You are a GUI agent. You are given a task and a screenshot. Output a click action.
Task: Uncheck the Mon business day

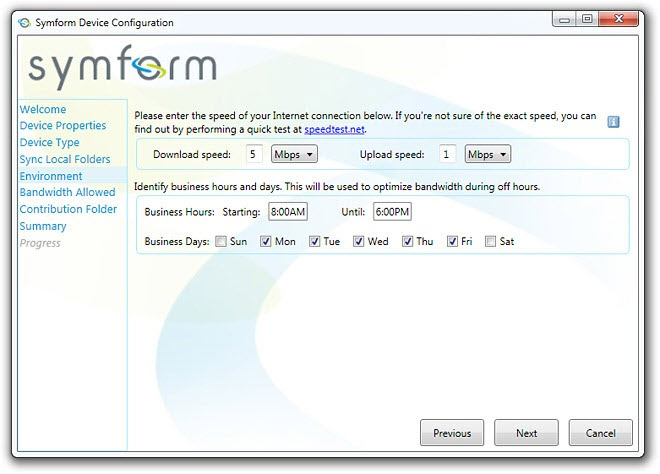click(265, 242)
